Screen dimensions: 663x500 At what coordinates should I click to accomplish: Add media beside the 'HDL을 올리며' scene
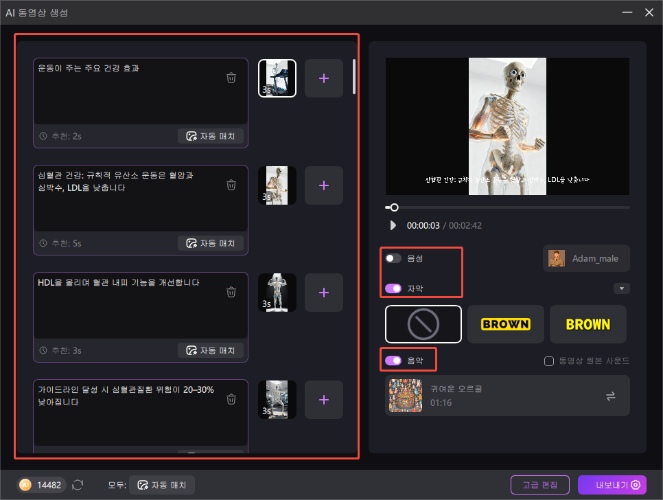pos(324,292)
